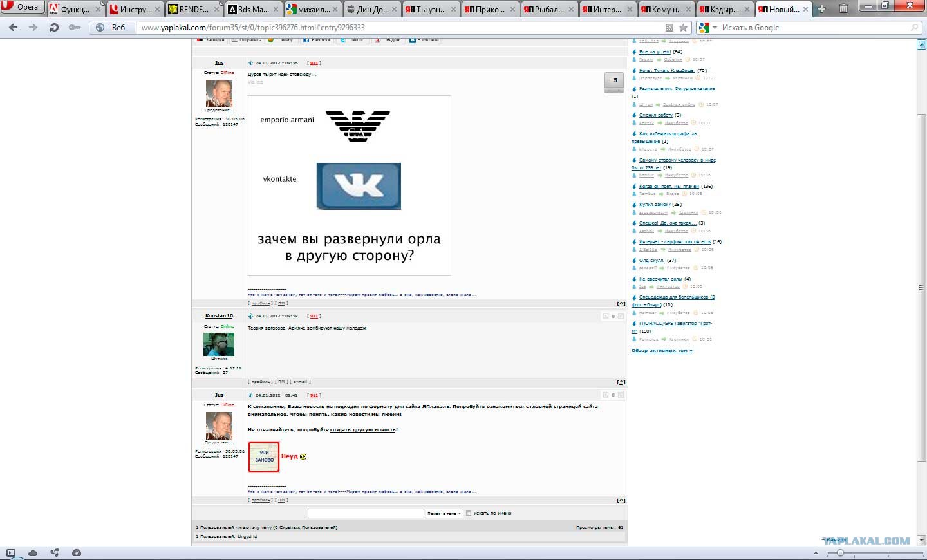The height and width of the screenshot is (560, 927).
Task: Open the Не рассчитал силы topic
Action: pyautogui.click(x=660, y=279)
